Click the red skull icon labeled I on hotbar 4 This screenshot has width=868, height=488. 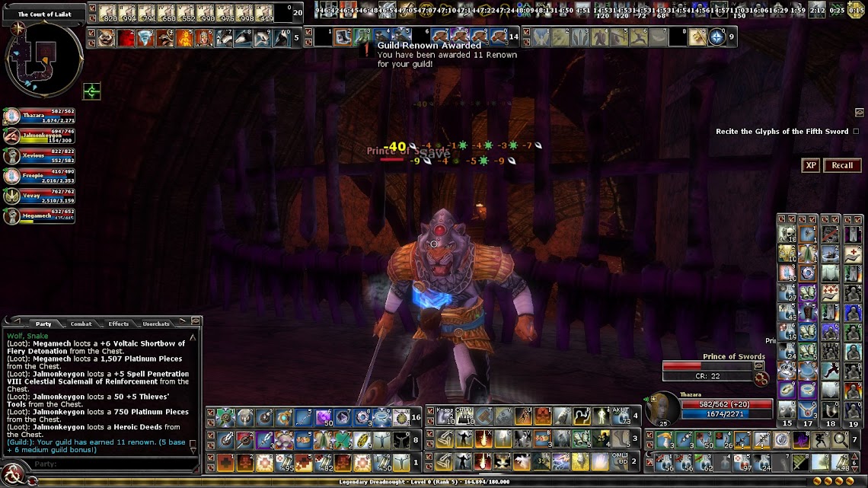click(x=543, y=416)
